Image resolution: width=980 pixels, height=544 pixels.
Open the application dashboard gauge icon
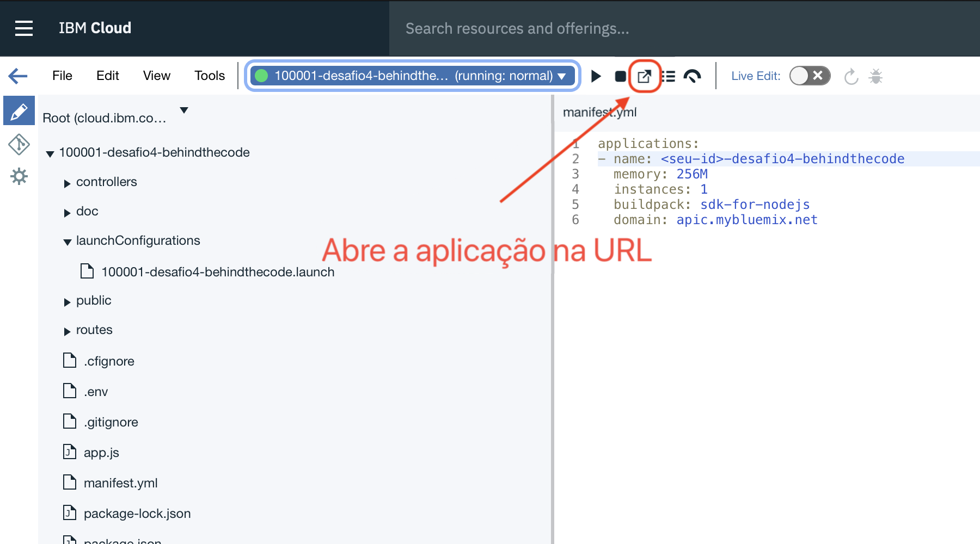pyautogui.click(x=692, y=76)
